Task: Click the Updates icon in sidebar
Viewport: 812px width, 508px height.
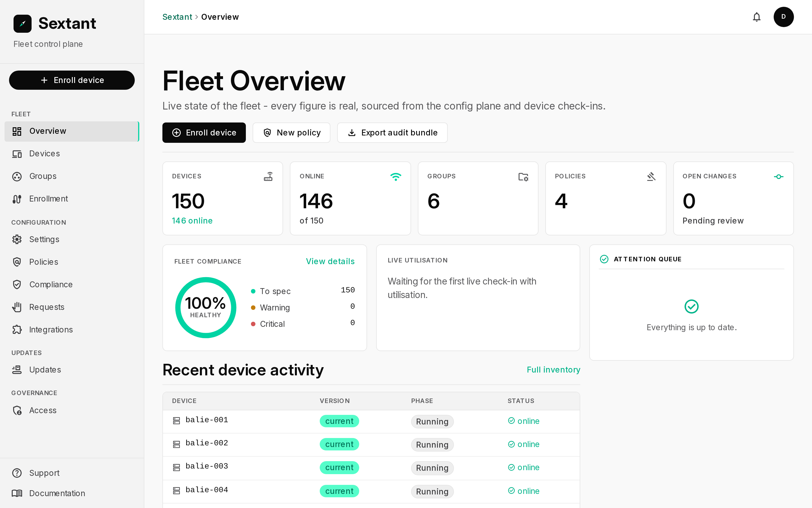Action: pos(17,370)
